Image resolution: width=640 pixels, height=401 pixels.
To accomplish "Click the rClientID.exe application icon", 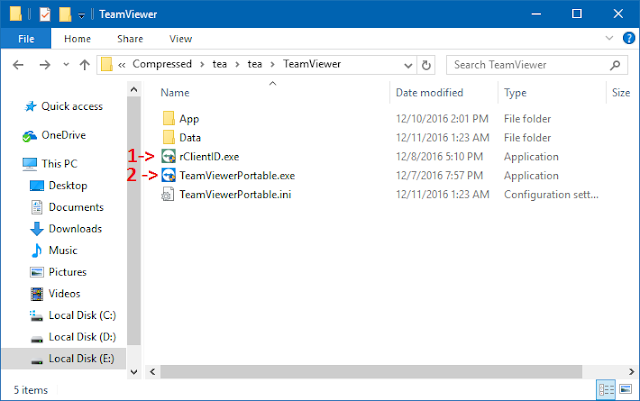I will point(169,156).
